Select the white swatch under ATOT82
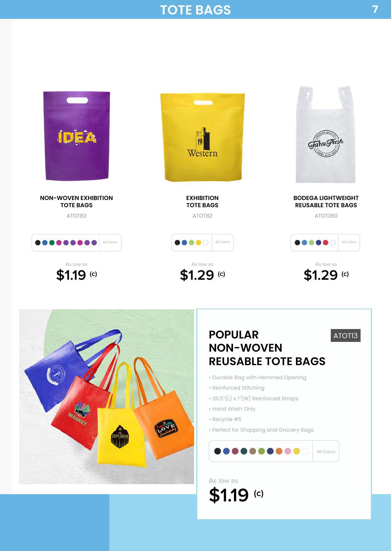 [205, 243]
